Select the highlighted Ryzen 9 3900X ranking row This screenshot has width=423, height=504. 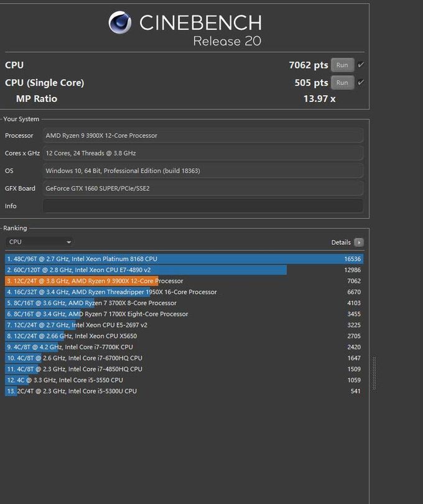pos(184,281)
